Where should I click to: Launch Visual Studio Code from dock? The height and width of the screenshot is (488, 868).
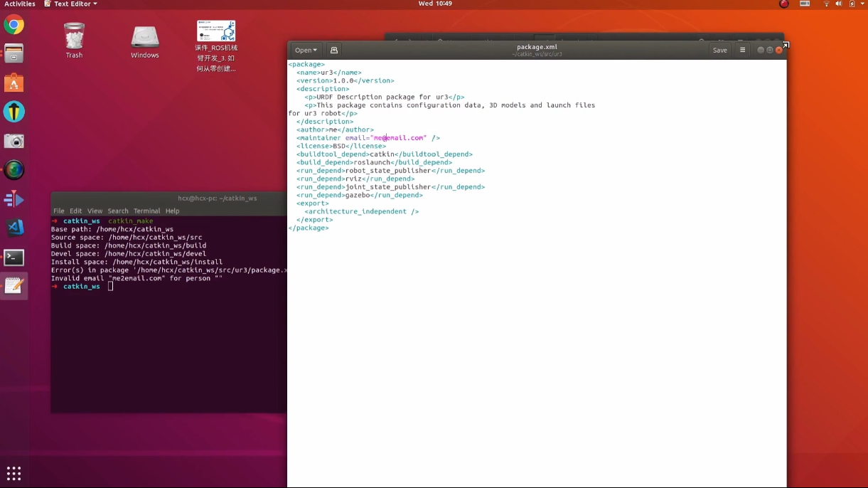click(14, 228)
